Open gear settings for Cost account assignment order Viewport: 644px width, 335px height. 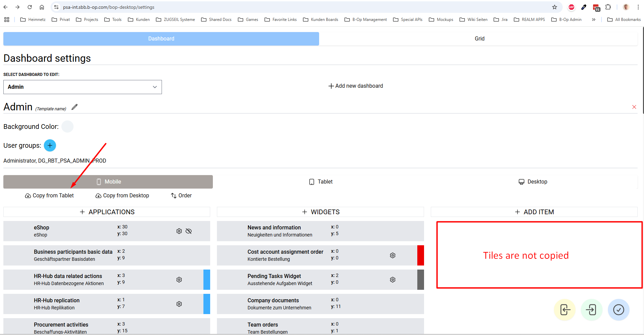(x=393, y=255)
